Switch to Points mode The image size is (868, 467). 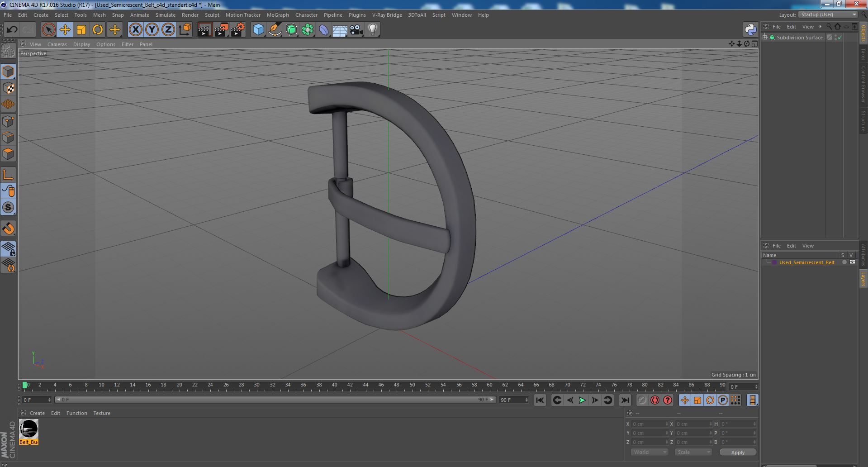tap(8, 121)
